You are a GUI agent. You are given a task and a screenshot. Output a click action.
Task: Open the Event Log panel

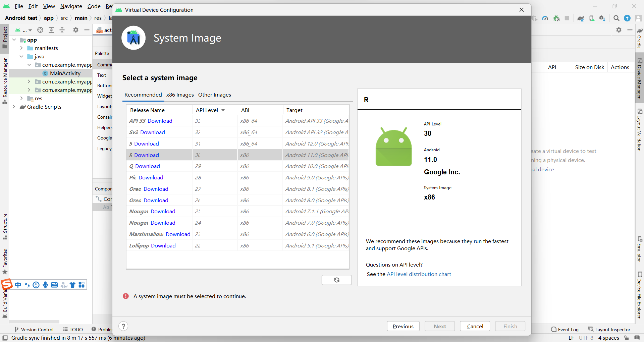click(x=565, y=330)
